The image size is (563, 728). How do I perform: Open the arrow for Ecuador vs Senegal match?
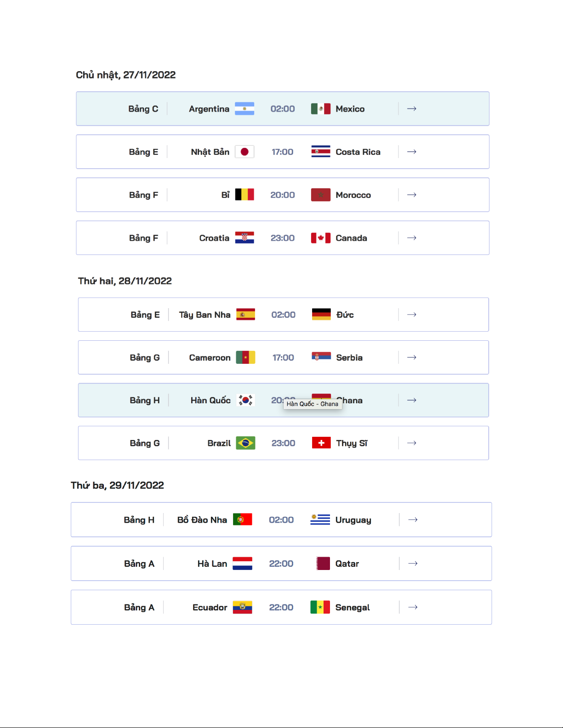click(413, 607)
